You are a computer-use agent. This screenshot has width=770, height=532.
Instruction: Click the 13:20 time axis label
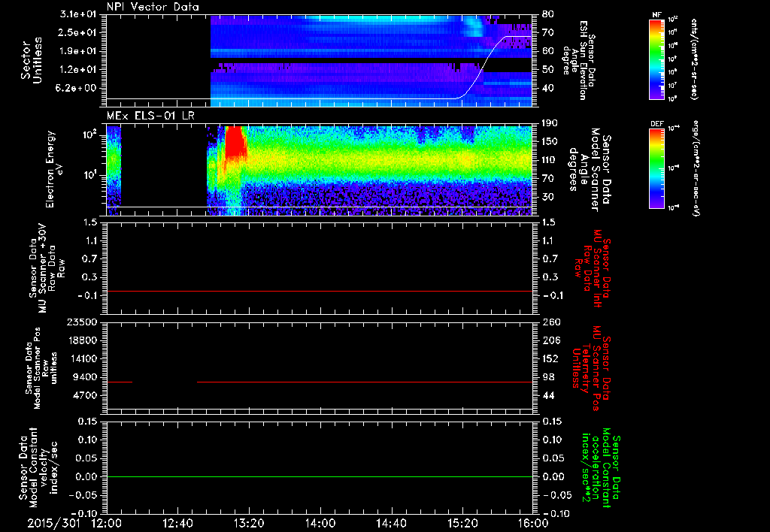pos(249,523)
